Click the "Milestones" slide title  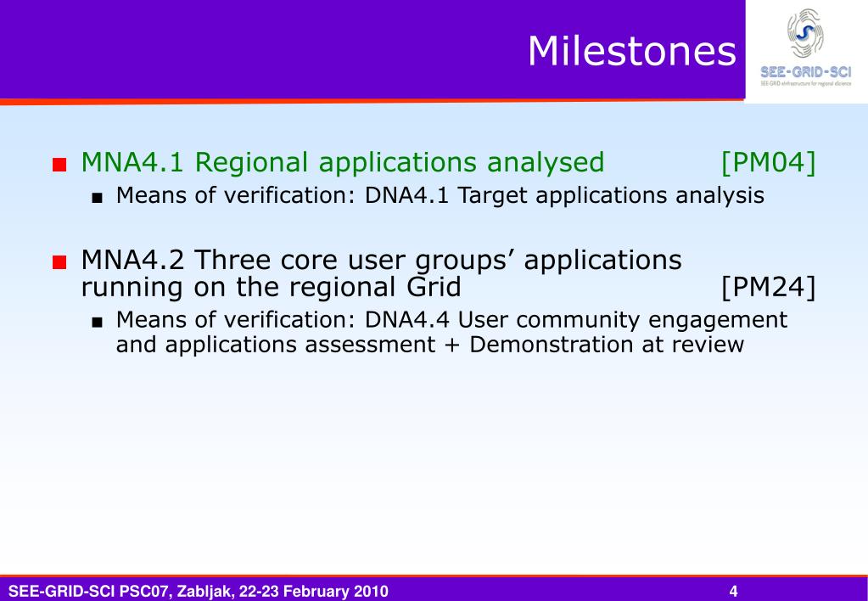(x=631, y=51)
